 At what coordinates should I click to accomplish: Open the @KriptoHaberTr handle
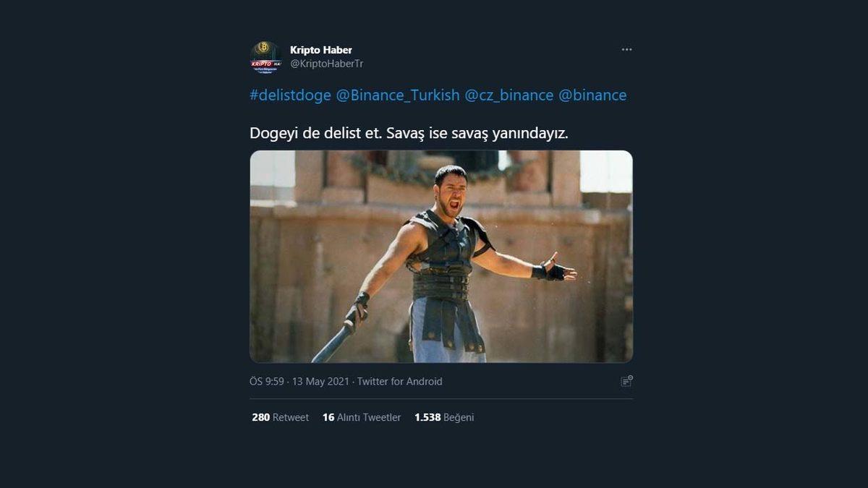(328, 64)
